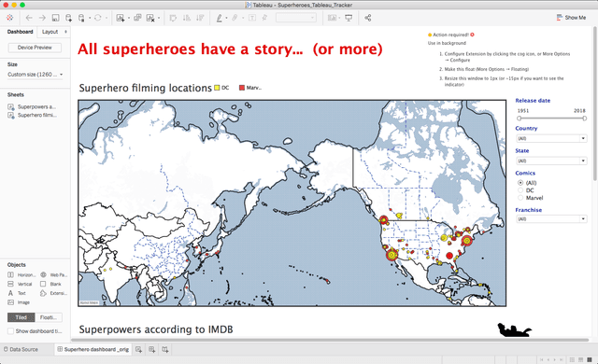Click the Save icon in toolbar

tap(55, 18)
